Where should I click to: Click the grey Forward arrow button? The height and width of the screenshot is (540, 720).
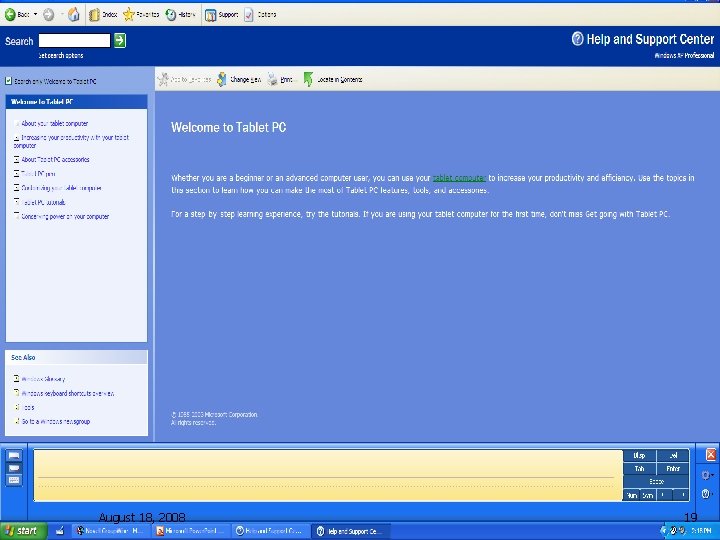(49, 15)
